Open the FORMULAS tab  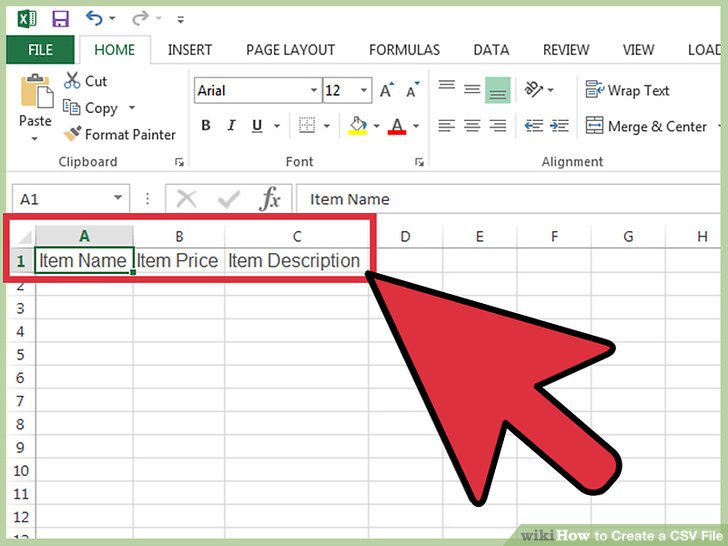(x=404, y=50)
